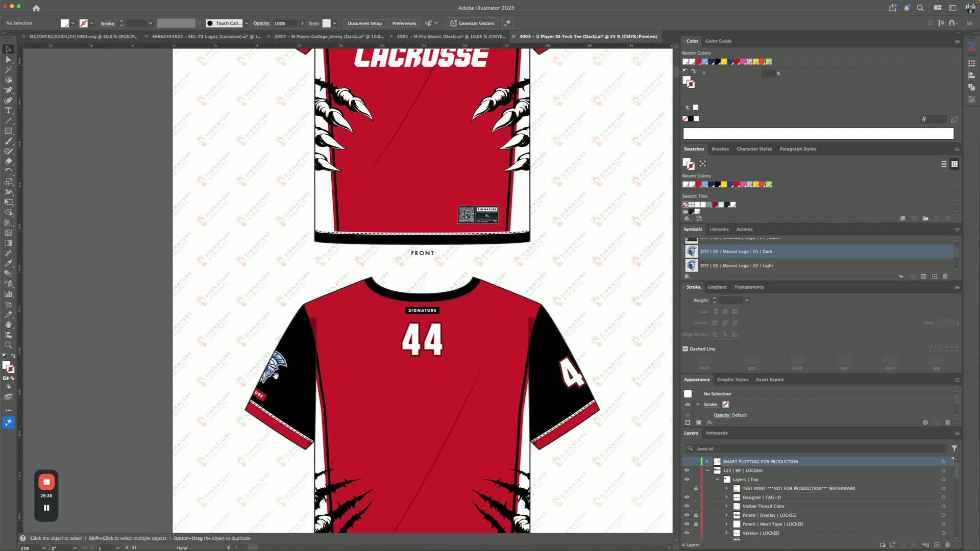Open the zoom level dropdown at 25%
This screenshot has height=551, width=980.
click(x=44, y=548)
